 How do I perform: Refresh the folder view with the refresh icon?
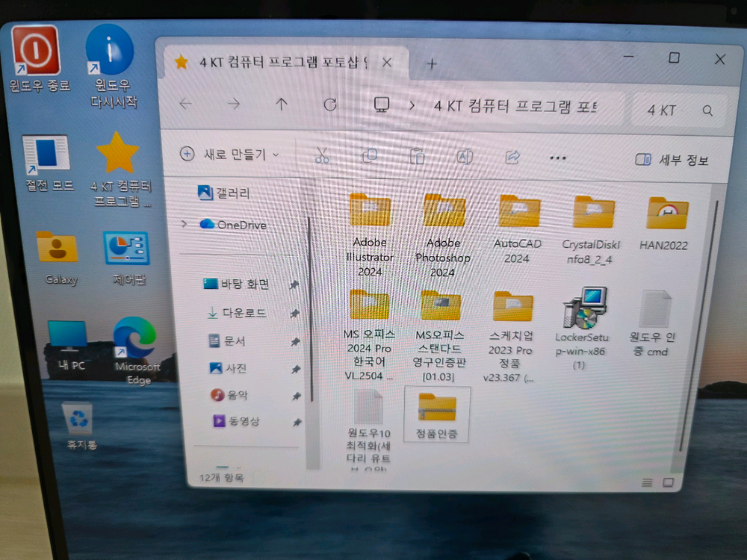coord(329,105)
